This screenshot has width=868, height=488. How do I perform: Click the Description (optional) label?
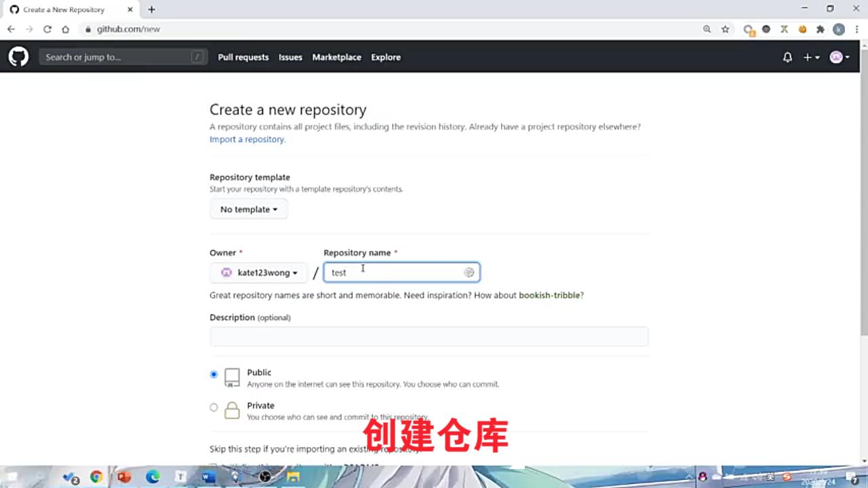pyautogui.click(x=250, y=318)
